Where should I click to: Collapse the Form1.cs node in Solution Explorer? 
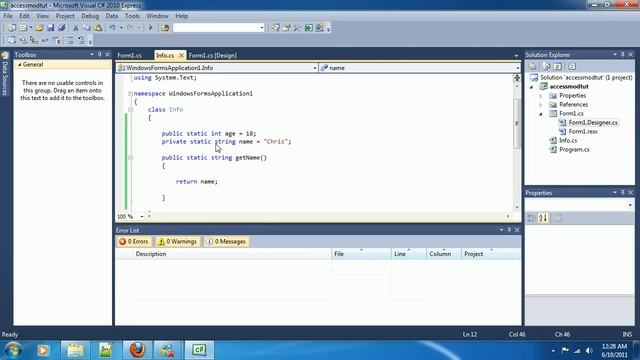[x=541, y=114]
